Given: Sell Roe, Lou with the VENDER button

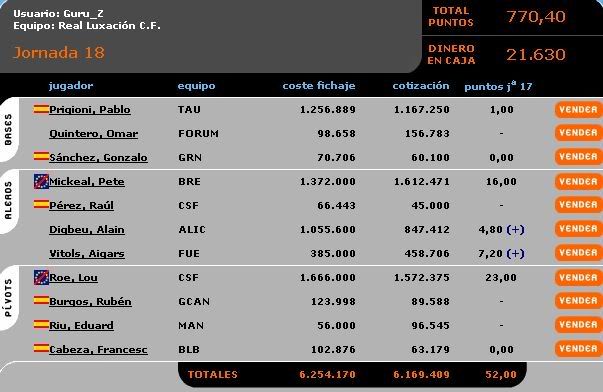Looking at the screenshot, I should [578, 277].
